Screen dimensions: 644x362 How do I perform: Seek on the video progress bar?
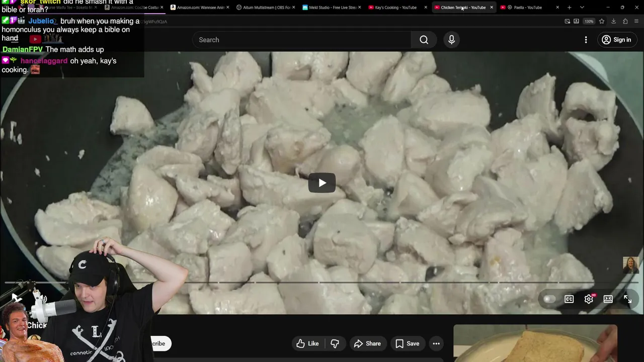[322, 283]
